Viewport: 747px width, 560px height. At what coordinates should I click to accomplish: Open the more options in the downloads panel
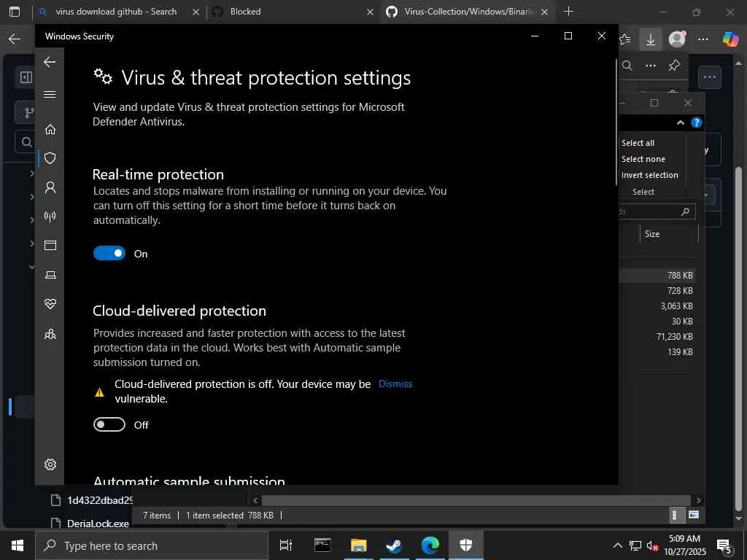coord(651,66)
